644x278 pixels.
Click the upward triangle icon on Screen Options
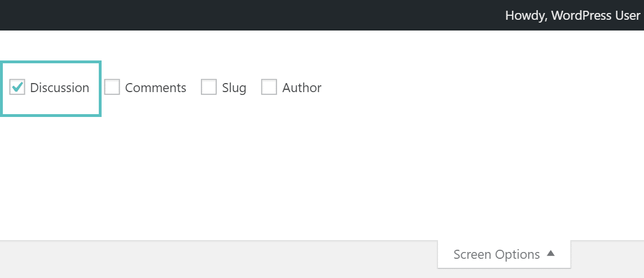pos(551,254)
